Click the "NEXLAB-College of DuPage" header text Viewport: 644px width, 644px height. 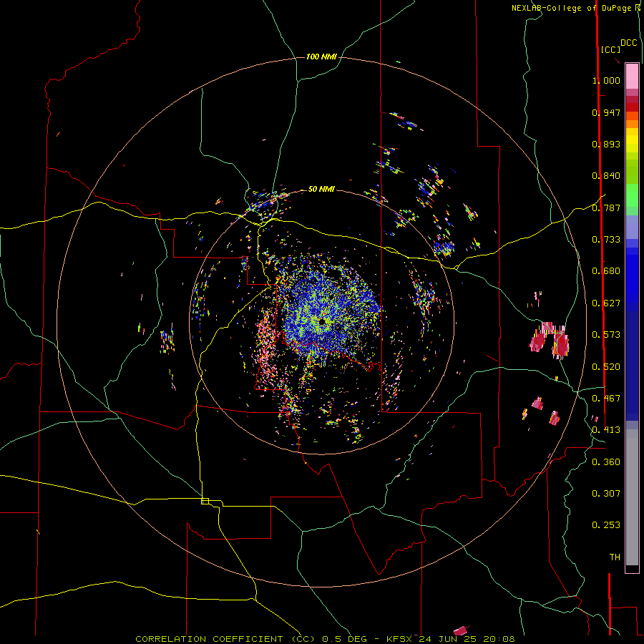coord(572,8)
